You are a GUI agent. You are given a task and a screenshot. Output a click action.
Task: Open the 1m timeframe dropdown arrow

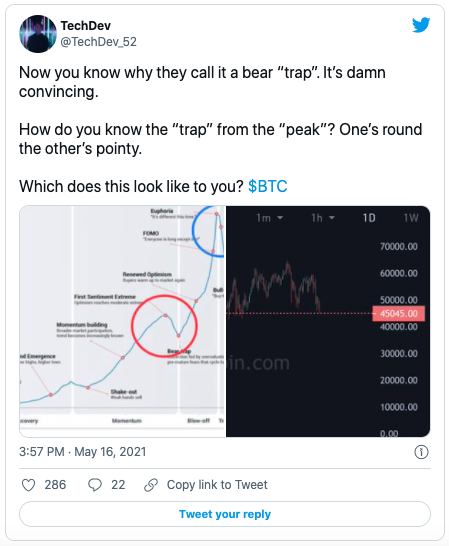click(280, 218)
